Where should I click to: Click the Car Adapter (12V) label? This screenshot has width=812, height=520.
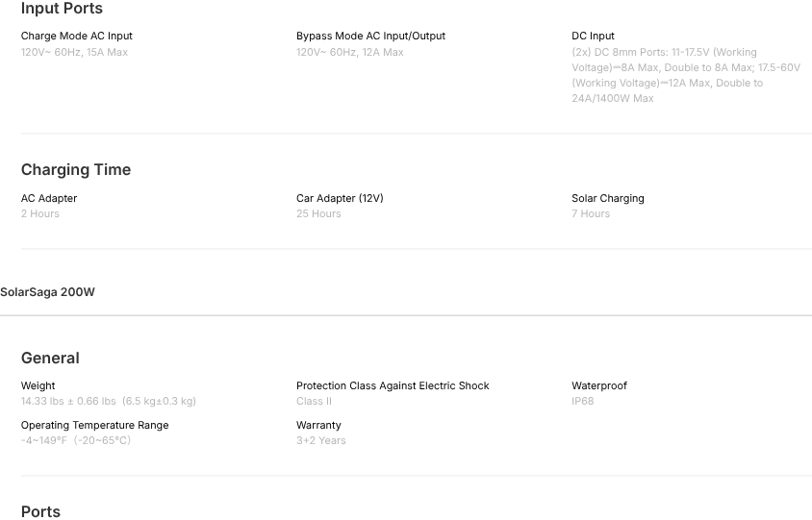(x=340, y=198)
